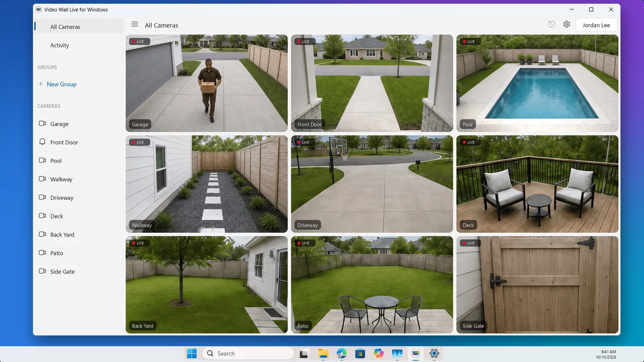Viewport: 644px width, 362px height.
Task: Open the Patio live feed thumbnail
Action: 372,285
